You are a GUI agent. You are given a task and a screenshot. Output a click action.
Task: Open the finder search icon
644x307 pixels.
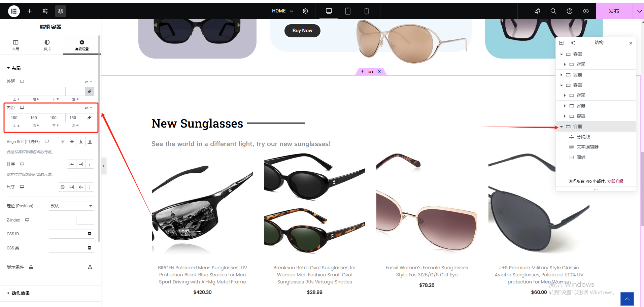click(x=553, y=11)
